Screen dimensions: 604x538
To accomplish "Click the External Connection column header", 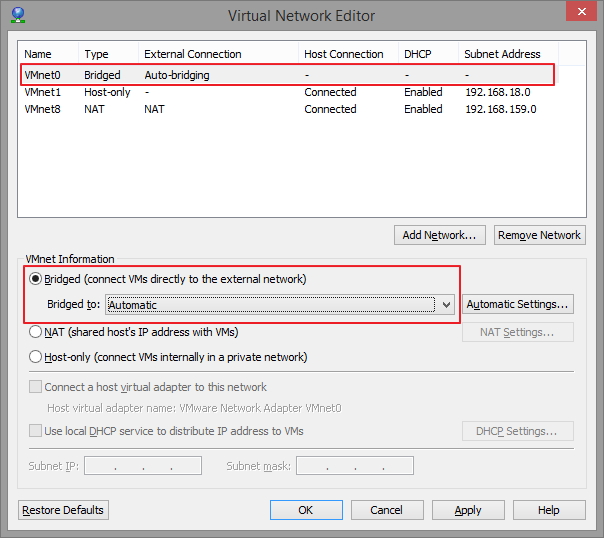I will click(x=193, y=54).
